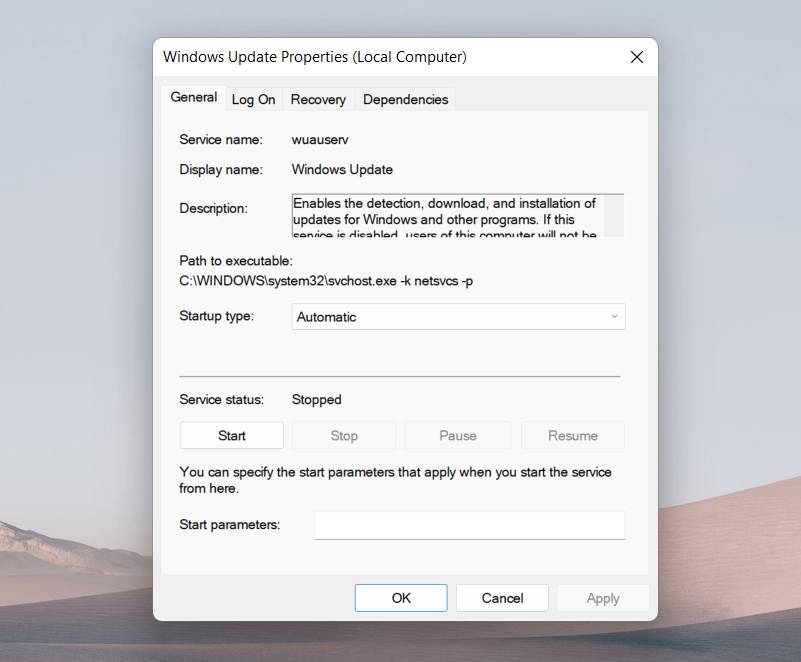
Task: Start the Windows Update service
Action: [231, 435]
